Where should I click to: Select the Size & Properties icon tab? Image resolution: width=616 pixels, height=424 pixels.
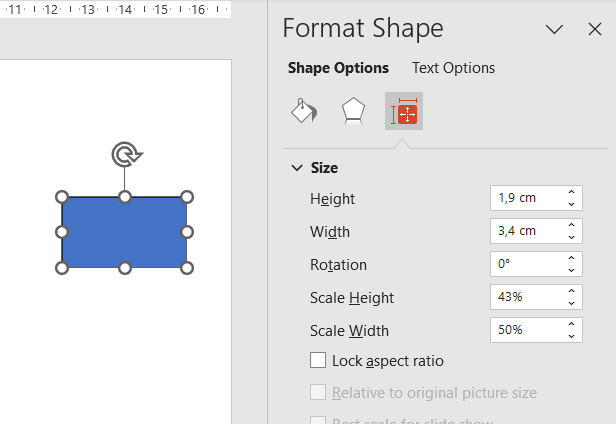(x=404, y=112)
